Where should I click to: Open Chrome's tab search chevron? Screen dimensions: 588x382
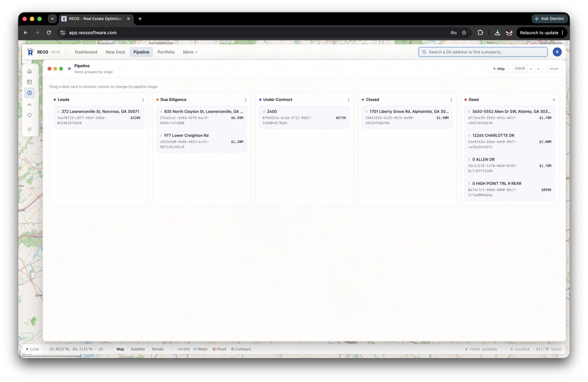click(52, 19)
